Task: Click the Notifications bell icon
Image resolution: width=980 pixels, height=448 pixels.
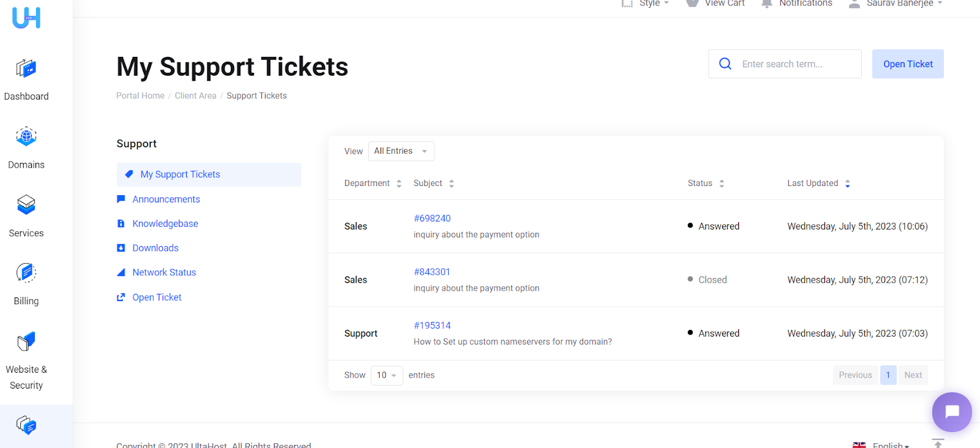Action: click(766, 4)
